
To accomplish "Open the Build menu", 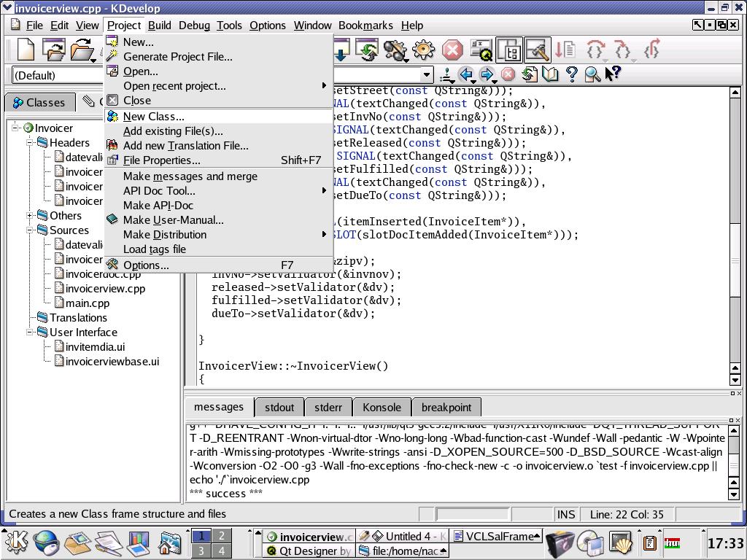I will (x=160, y=26).
